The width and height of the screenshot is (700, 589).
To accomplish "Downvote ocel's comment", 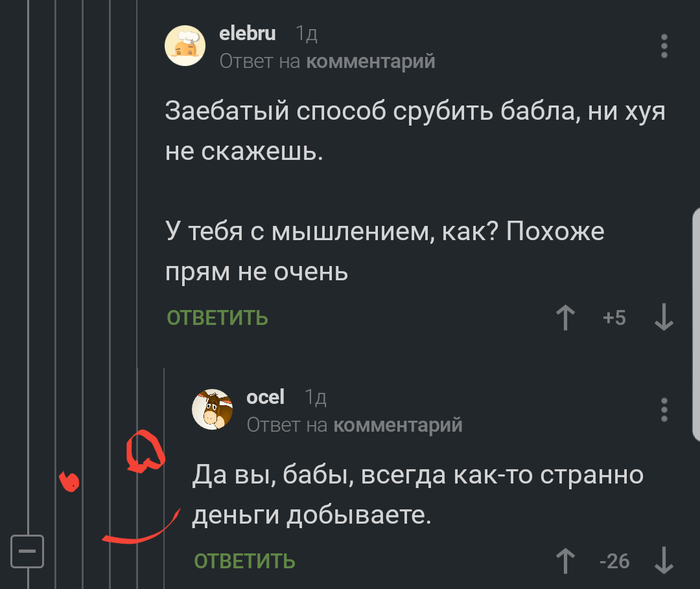I will point(663,561).
